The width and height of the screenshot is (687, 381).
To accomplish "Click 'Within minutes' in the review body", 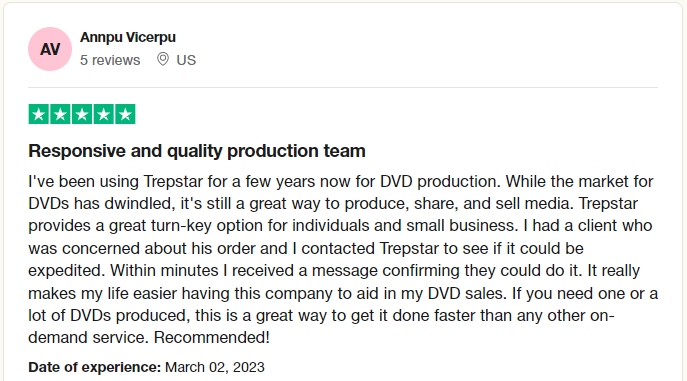I will [x=164, y=271].
